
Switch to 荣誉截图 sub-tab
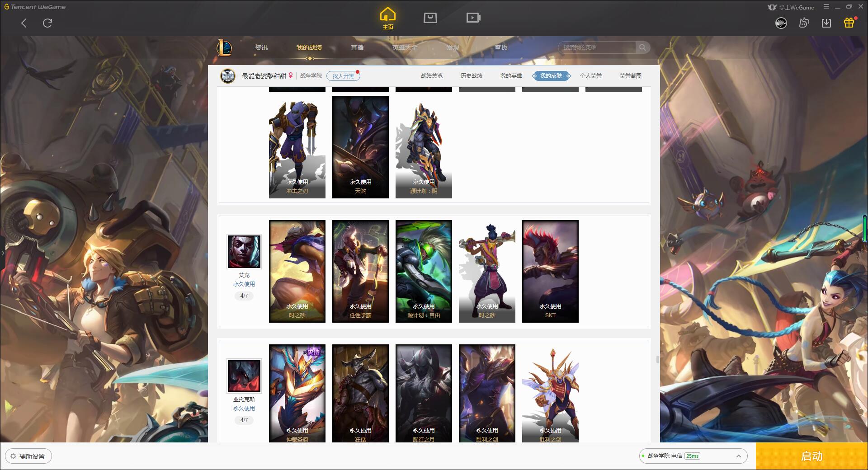[631, 76]
